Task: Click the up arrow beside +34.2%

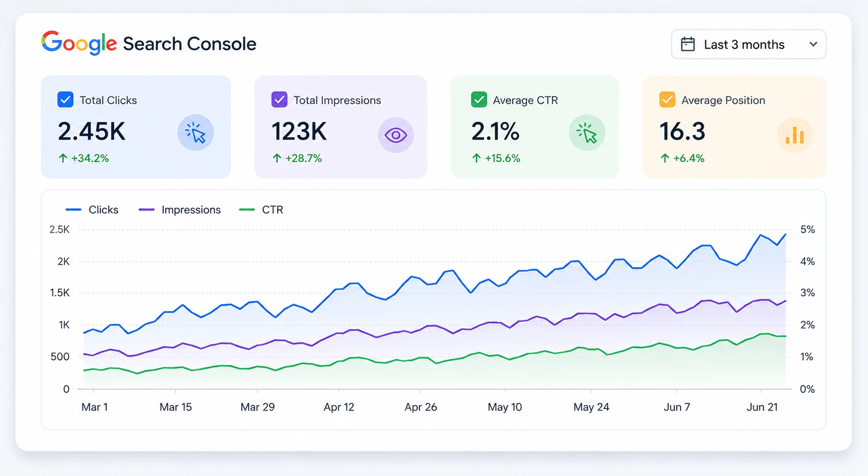Action: [63, 158]
